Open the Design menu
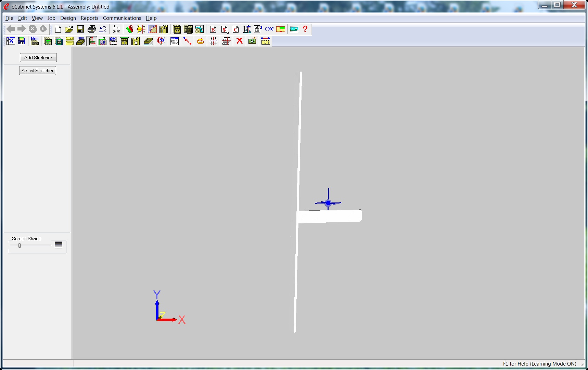588x370 pixels. (x=68, y=18)
